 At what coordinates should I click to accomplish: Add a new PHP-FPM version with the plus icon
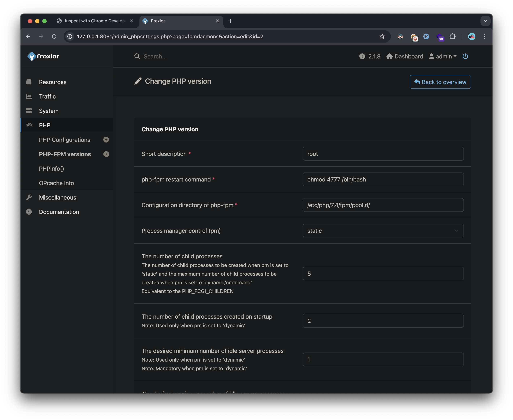[x=106, y=154]
